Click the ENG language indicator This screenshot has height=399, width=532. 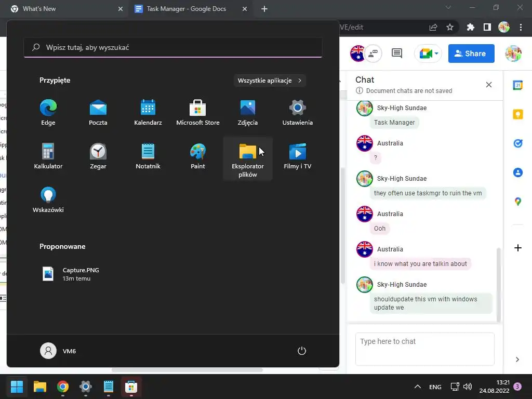tap(435, 387)
